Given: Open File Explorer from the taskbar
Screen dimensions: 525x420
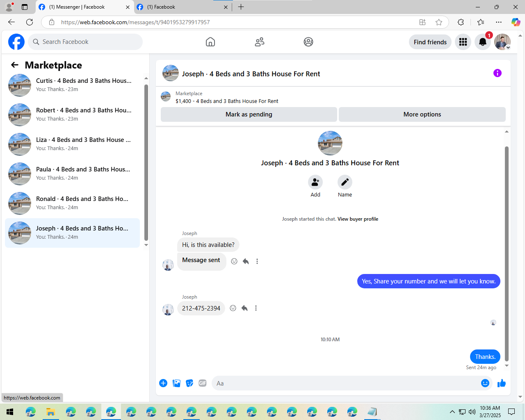Looking at the screenshot, I should tap(50, 412).
